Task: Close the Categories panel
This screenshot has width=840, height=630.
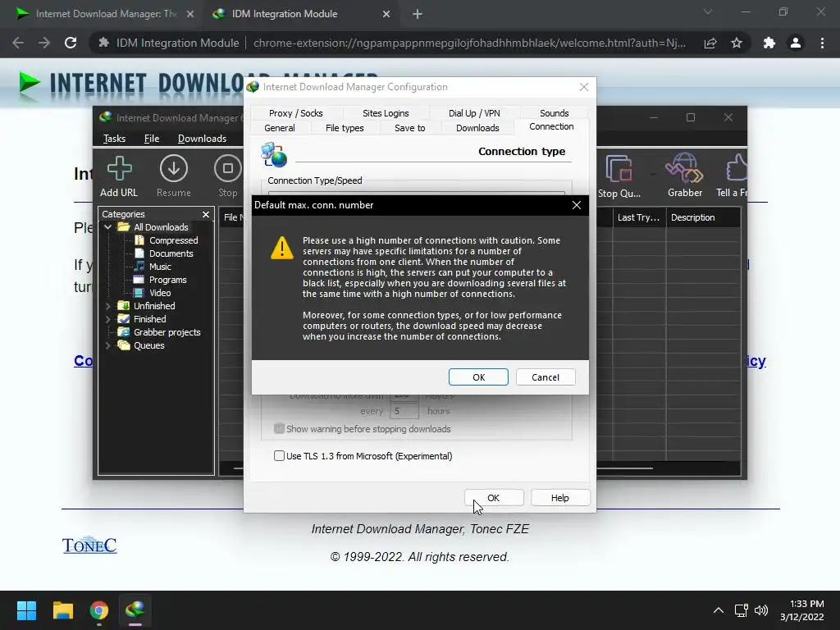Action: pos(206,214)
